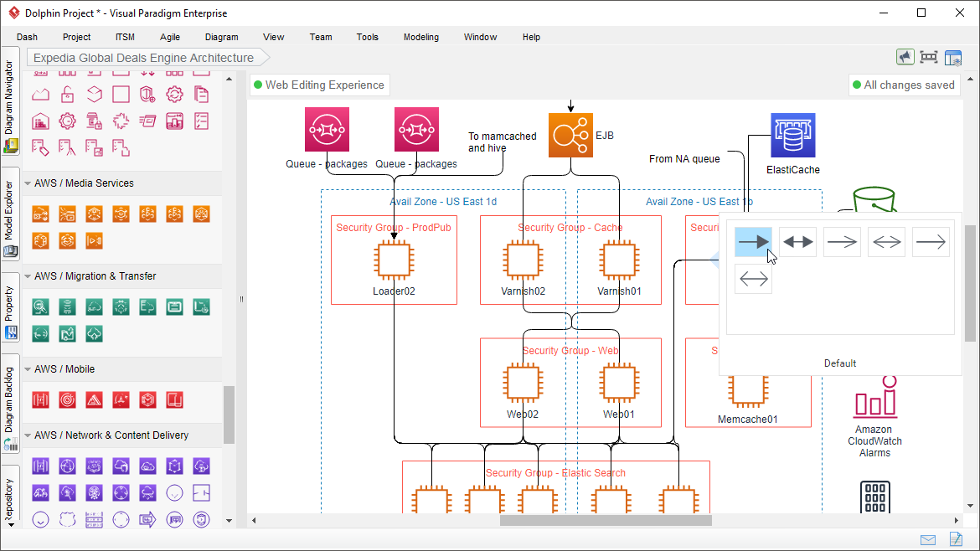Select the Varnish02 instance chip
This screenshot has height=551, width=980.
(524, 260)
